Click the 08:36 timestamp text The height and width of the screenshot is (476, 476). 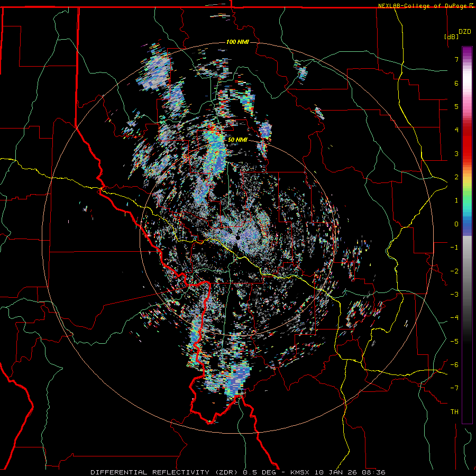(374, 472)
